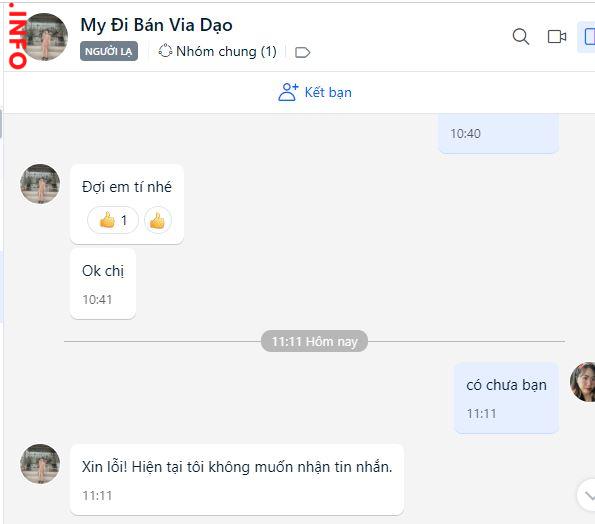Click the thumbs-up reaction count 1

point(113,220)
